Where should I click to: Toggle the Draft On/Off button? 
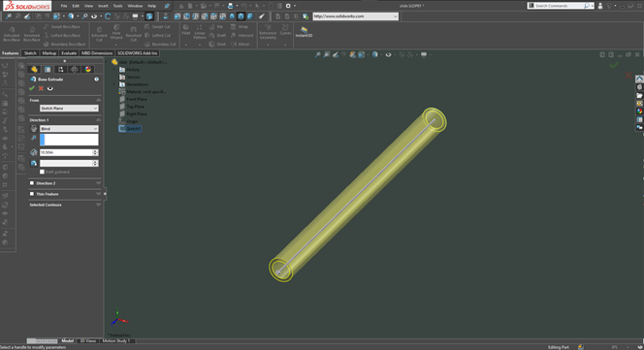34,163
